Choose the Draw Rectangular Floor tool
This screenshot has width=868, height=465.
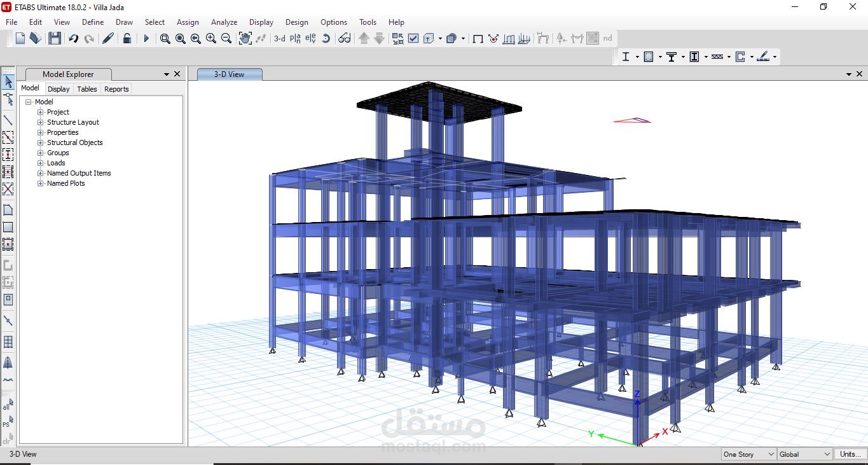(8, 227)
